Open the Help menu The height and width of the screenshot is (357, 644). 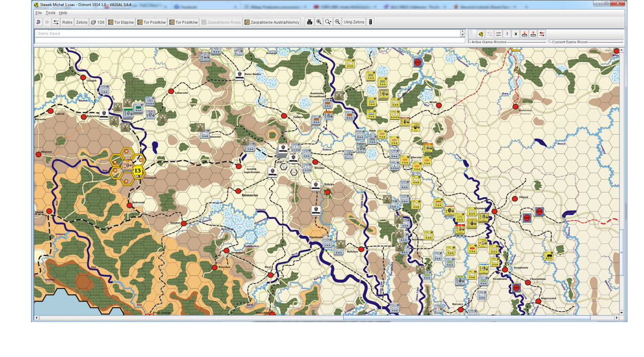click(x=63, y=13)
